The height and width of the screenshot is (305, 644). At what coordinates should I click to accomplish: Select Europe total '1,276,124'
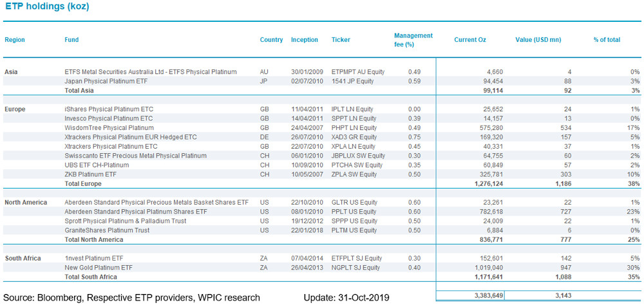(x=489, y=184)
